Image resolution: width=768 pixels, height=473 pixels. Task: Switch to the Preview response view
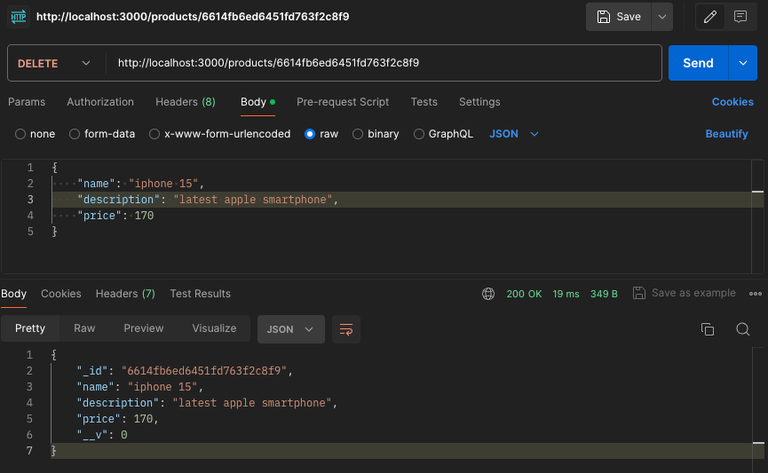[144, 329]
